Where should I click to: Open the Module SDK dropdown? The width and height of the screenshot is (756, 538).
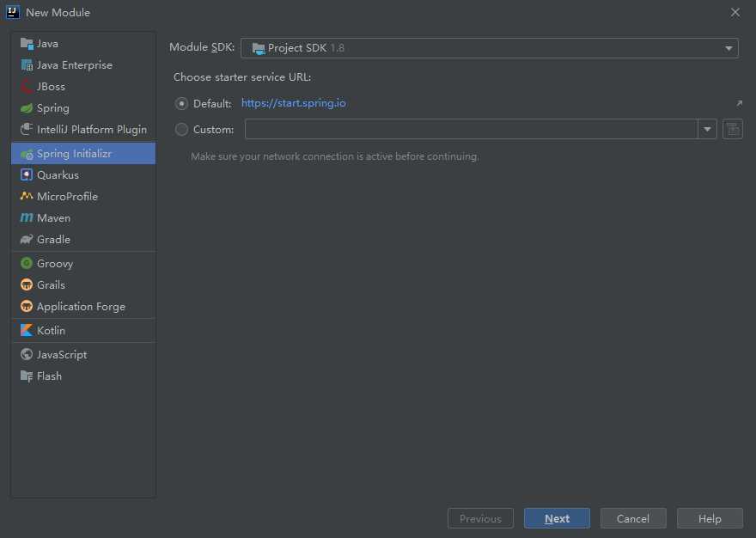point(490,48)
